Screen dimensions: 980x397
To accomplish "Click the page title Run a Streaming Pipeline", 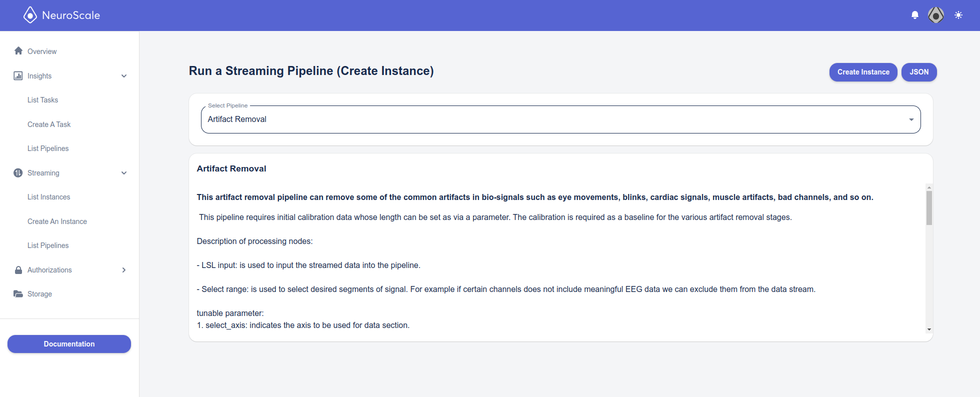I will 311,71.
